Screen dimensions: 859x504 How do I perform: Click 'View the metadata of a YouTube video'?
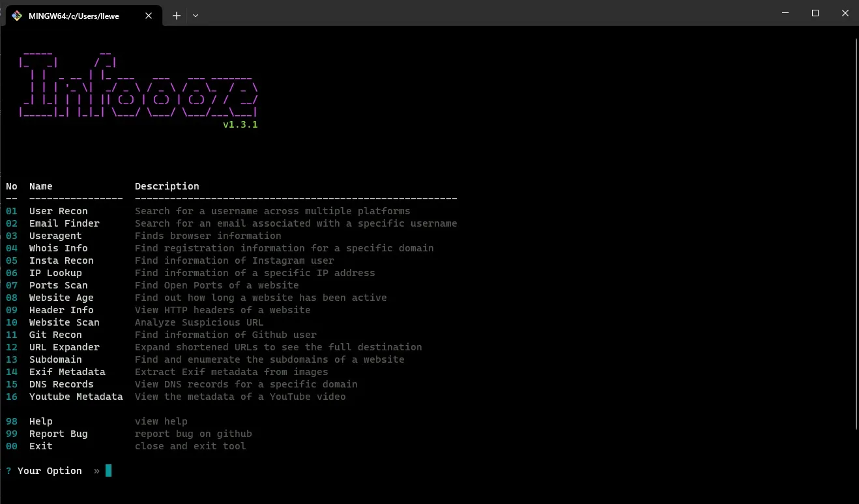(240, 397)
